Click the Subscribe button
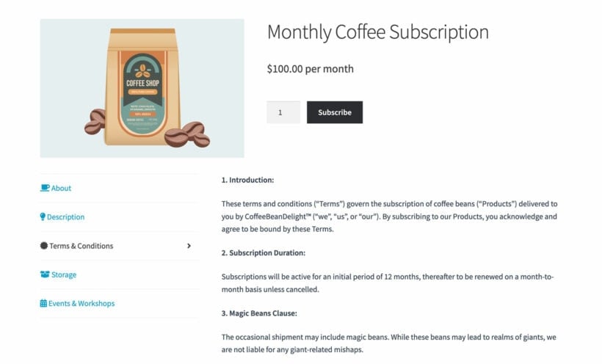This screenshot has width=602, height=364. (x=334, y=112)
